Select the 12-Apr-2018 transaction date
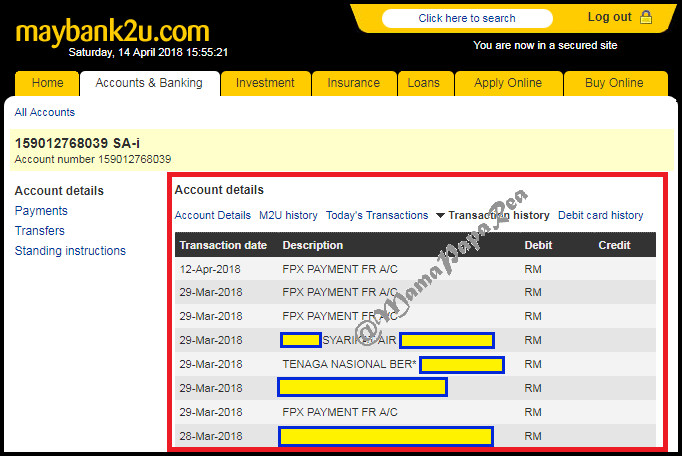The height and width of the screenshot is (456, 682). click(210, 269)
